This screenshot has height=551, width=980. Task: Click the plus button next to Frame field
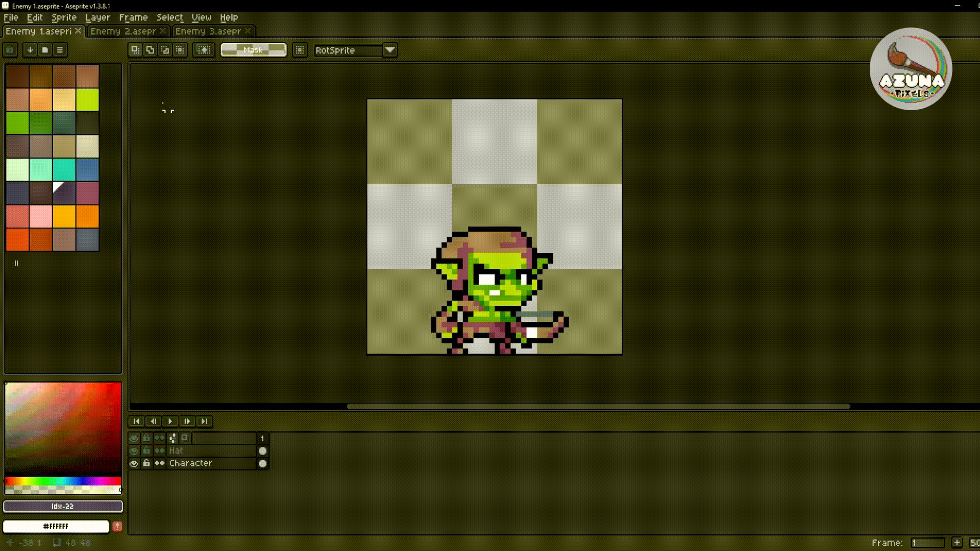957,543
